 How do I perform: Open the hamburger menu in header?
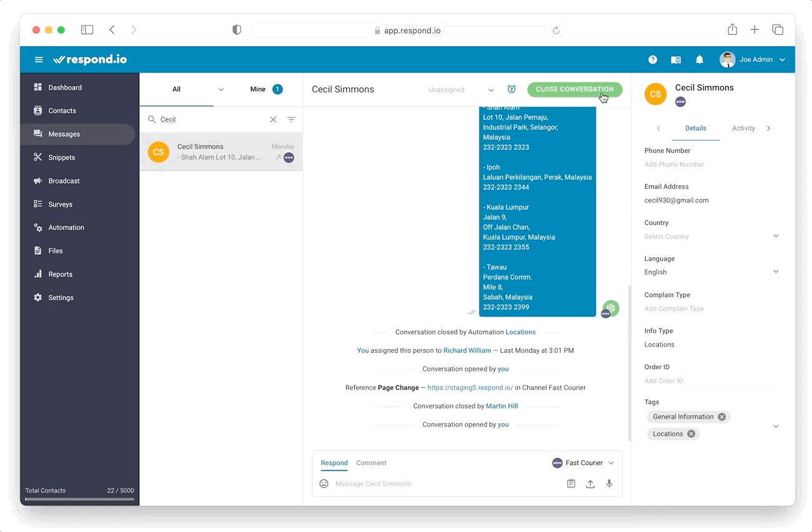click(x=39, y=60)
